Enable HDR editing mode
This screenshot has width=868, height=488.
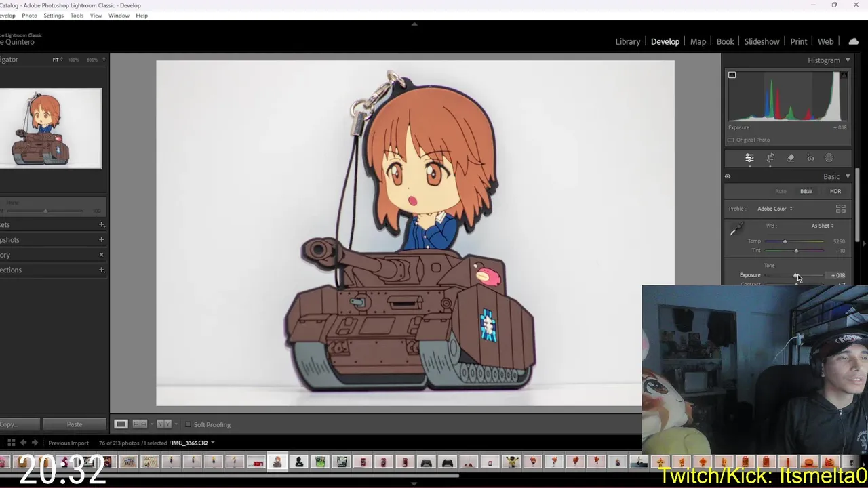point(835,191)
